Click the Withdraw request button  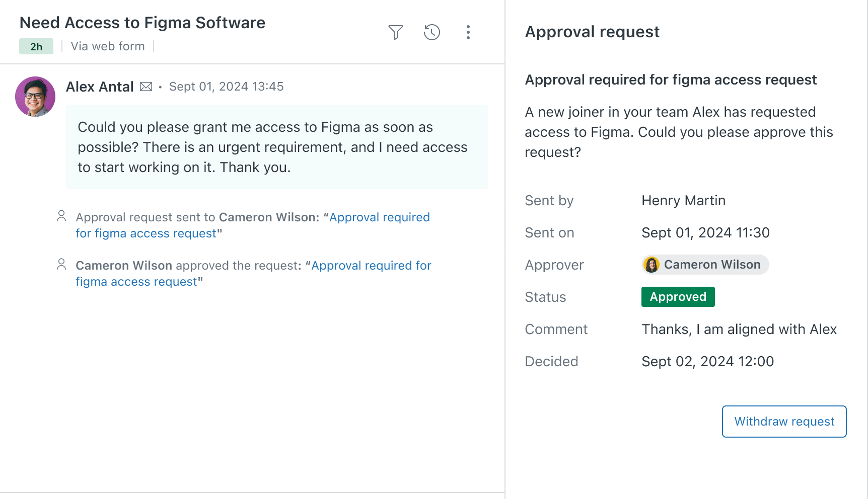pyautogui.click(x=784, y=422)
